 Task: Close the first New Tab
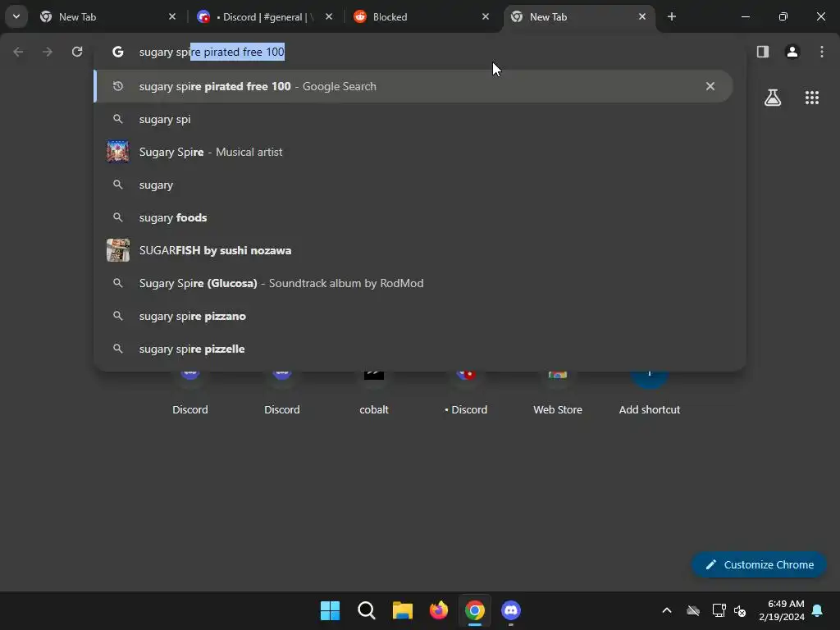pos(172,16)
